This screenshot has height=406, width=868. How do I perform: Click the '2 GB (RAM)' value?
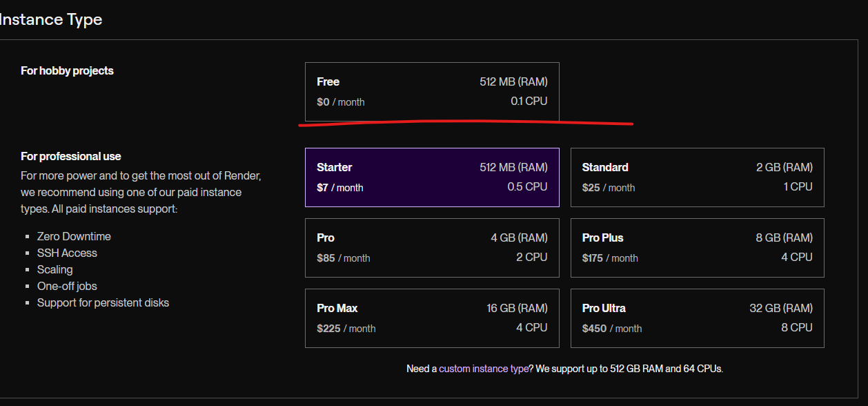[785, 167]
